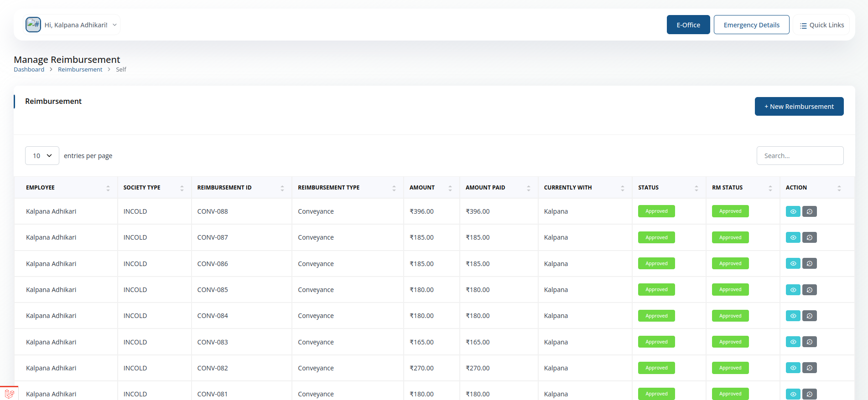
Task: Sort table by Status column
Action: [x=669, y=188]
